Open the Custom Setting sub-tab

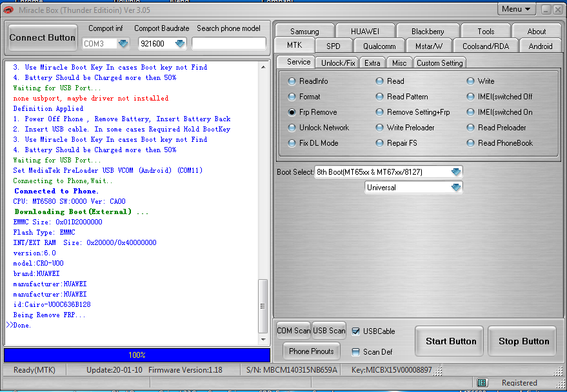tap(439, 63)
